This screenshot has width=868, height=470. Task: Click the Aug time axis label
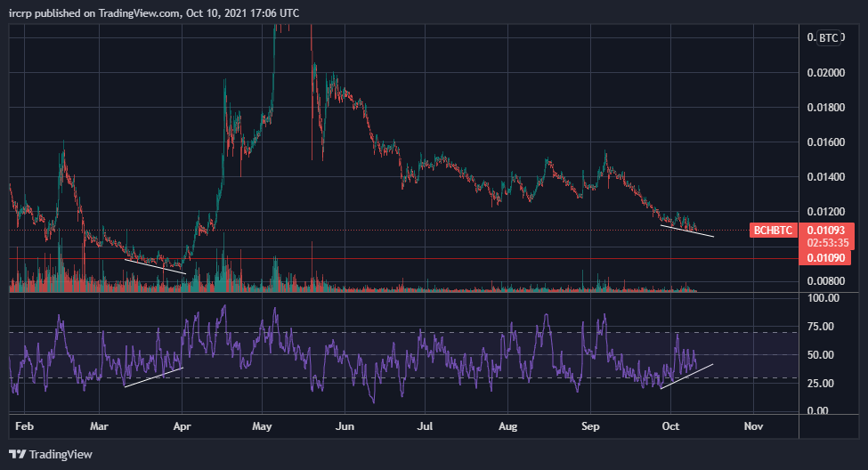pyautogui.click(x=507, y=426)
